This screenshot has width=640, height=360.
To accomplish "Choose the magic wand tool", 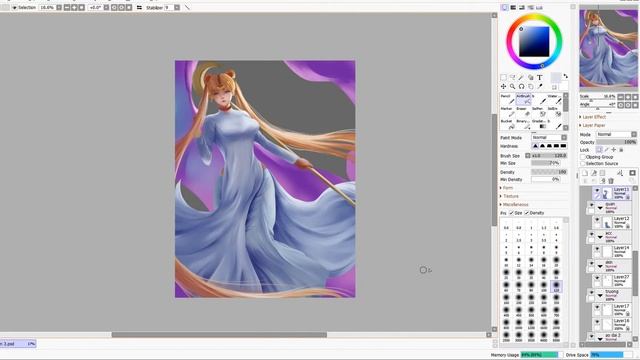I will (x=521, y=77).
